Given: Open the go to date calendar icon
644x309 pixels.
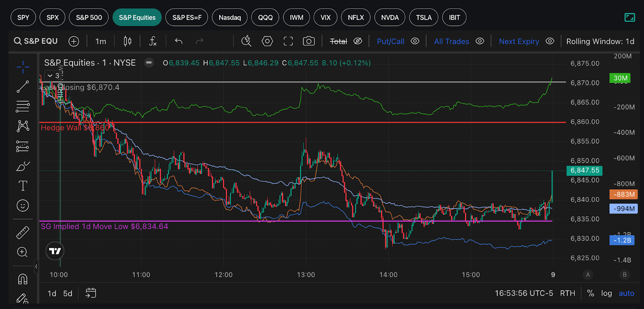Looking at the screenshot, I should tap(91, 293).
